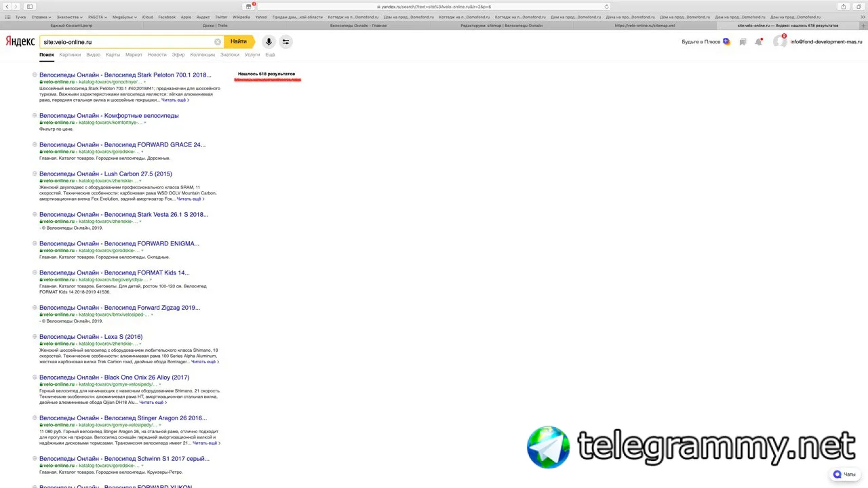This screenshot has width=868, height=488.
Task: Switch to the Картинки search tab
Action: coord(70,54)
